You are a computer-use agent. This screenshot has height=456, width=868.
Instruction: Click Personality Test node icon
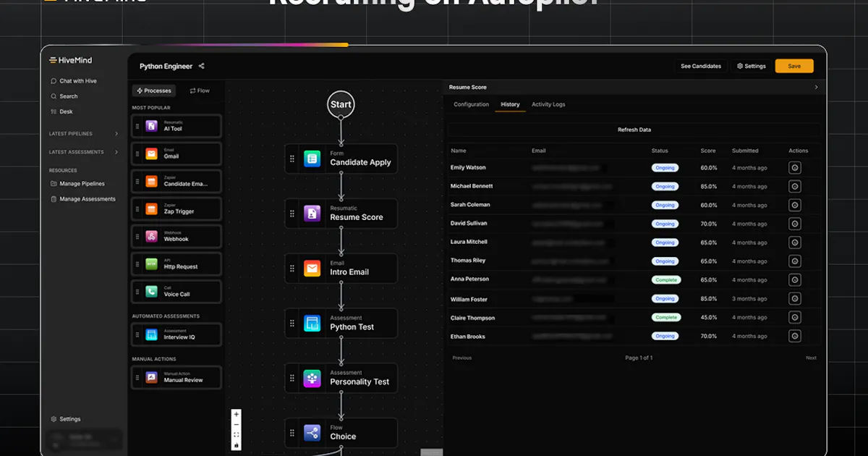(x=312, y=379)
